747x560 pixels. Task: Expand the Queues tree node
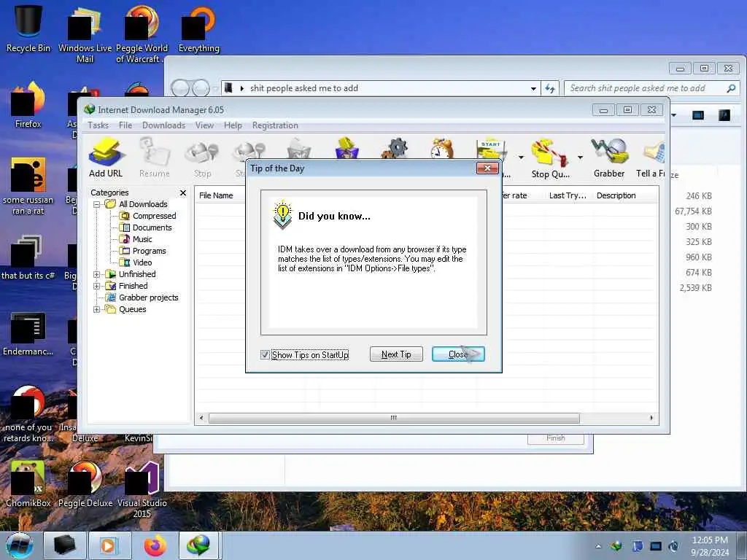click(x=97, y=309)
